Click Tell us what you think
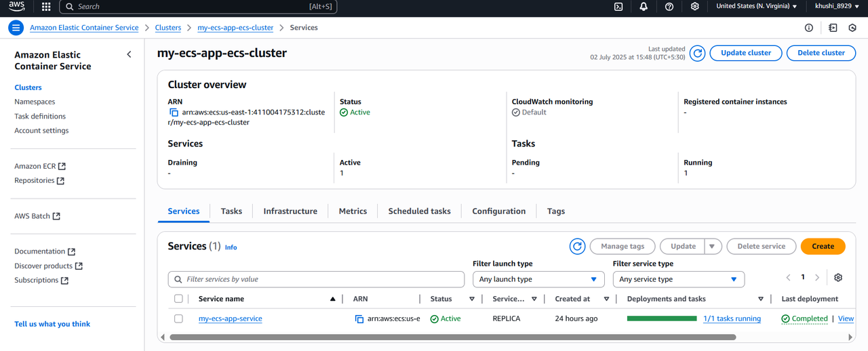 coord(52,324)
